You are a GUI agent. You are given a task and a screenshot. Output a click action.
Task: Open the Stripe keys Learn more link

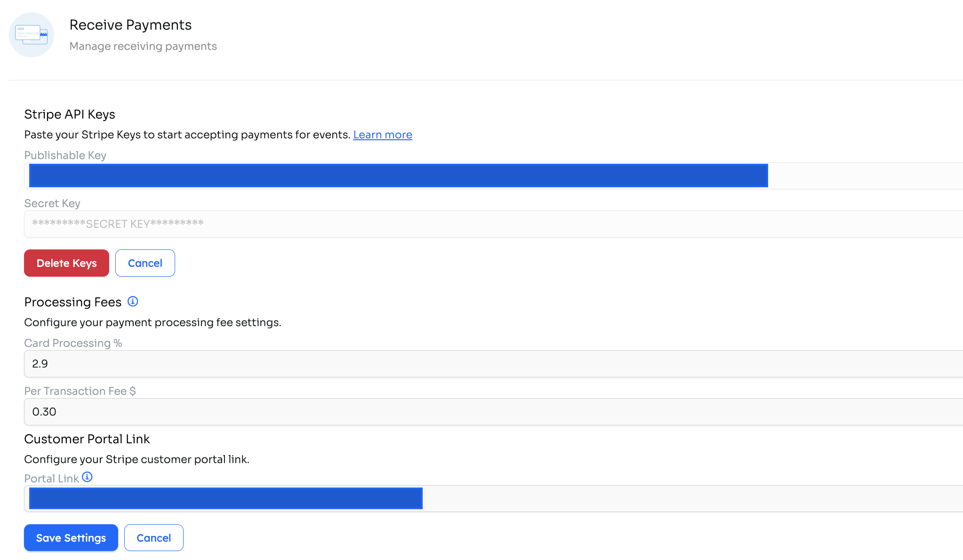click(x=383, y=135)
